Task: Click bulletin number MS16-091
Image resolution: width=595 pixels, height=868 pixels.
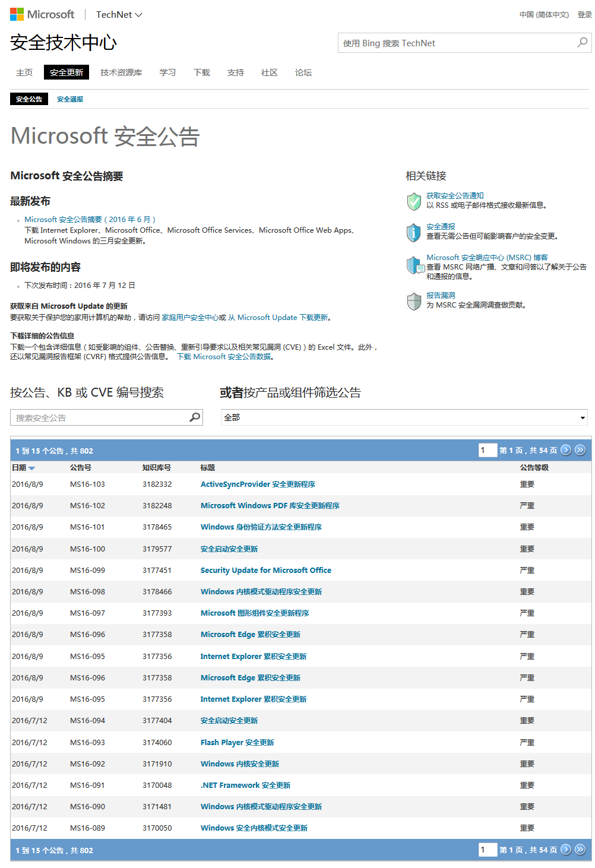Action: [x=87, y=785]
